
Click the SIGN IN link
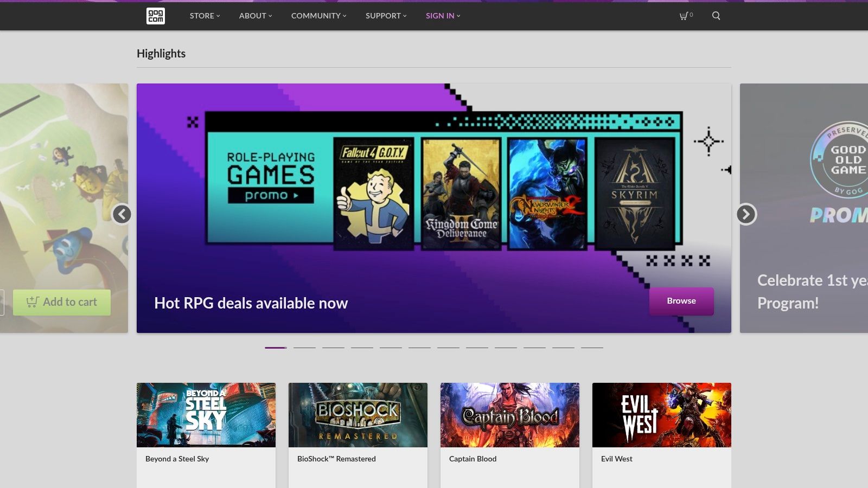pos(439,16)
